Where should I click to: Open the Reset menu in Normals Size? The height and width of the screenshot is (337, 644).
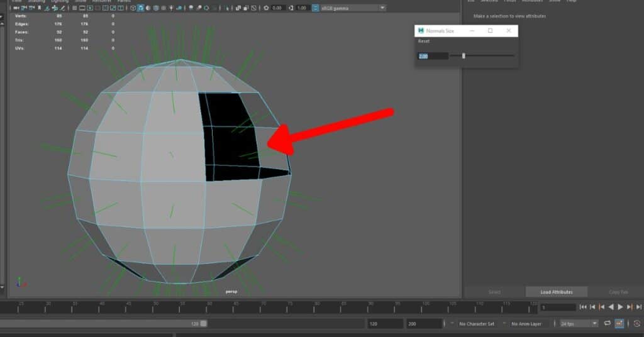424,41
